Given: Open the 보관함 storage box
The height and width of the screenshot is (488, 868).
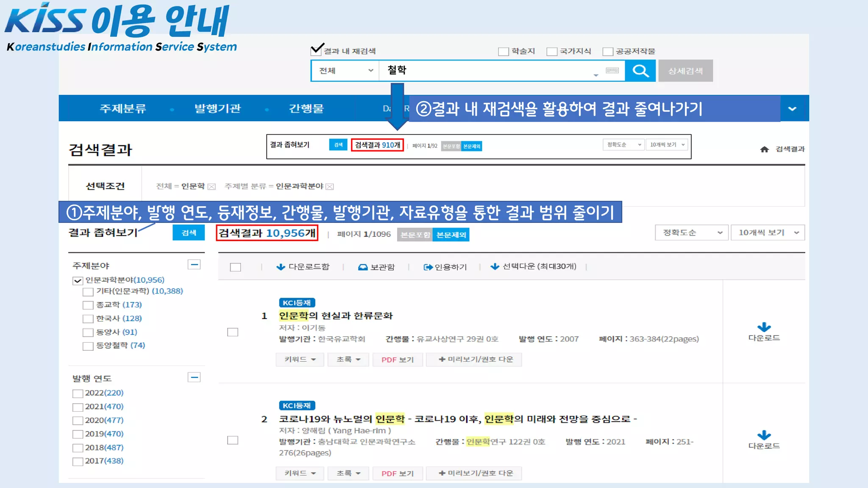Looking at the screenshot, I should point(376,267).
